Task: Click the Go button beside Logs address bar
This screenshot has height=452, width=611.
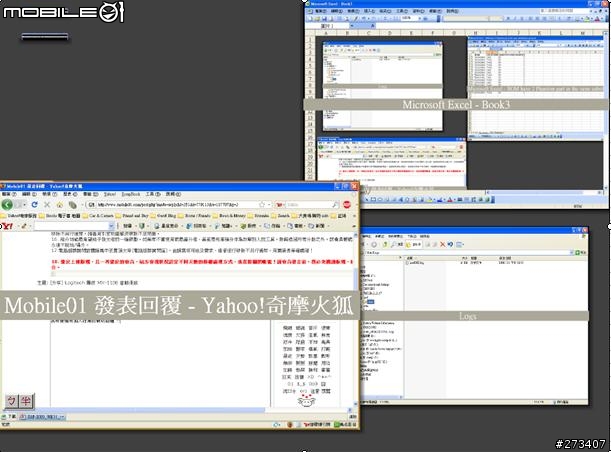Action: (x=580, y=253)
